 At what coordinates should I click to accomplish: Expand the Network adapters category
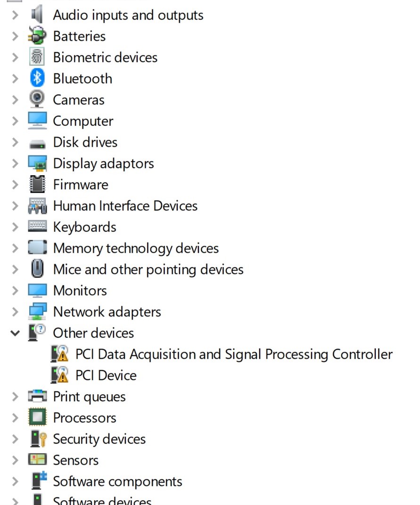(15, 312)
